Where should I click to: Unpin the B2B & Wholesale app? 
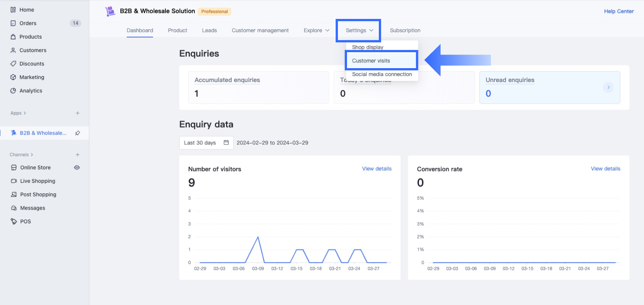pyautogui.click(x=78, y=133)
